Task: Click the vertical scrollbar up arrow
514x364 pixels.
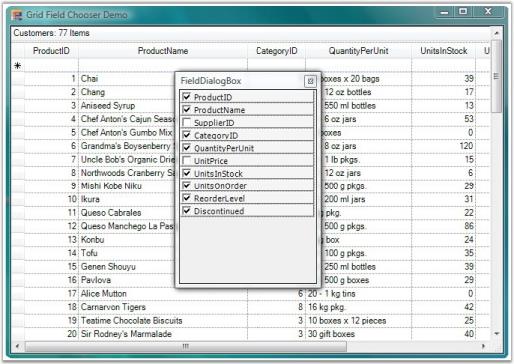Action: tap(496, 33)
